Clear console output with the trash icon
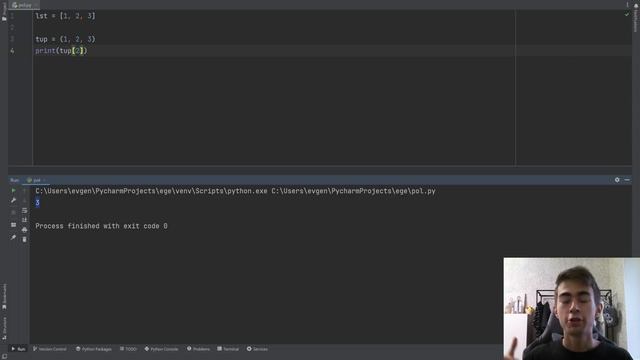Screen dimensions: 640x360 pyautogui.click(x=24, y=240)
